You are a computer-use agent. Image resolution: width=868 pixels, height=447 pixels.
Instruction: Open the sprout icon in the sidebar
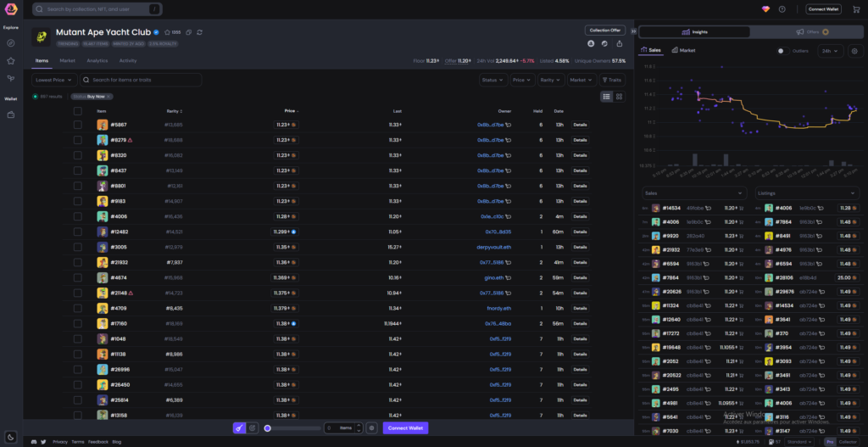pyautogui.click(x=10, y=79)
